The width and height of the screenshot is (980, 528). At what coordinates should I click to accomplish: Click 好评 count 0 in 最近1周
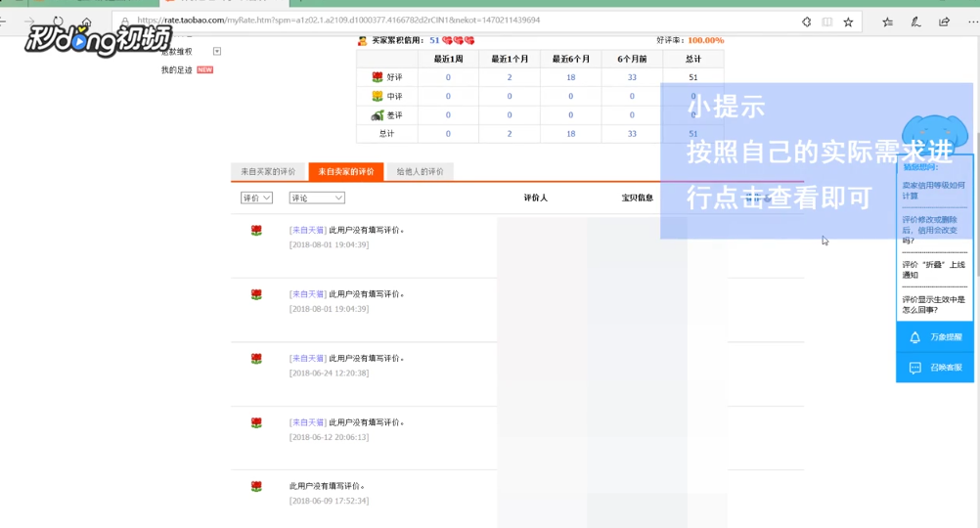click(x=448, y=77)
